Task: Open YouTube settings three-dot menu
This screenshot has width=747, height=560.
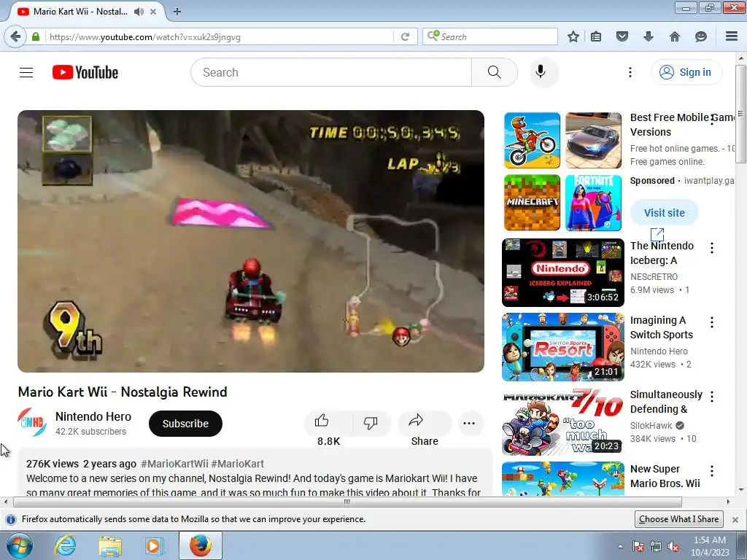Action: pos(630,72)
